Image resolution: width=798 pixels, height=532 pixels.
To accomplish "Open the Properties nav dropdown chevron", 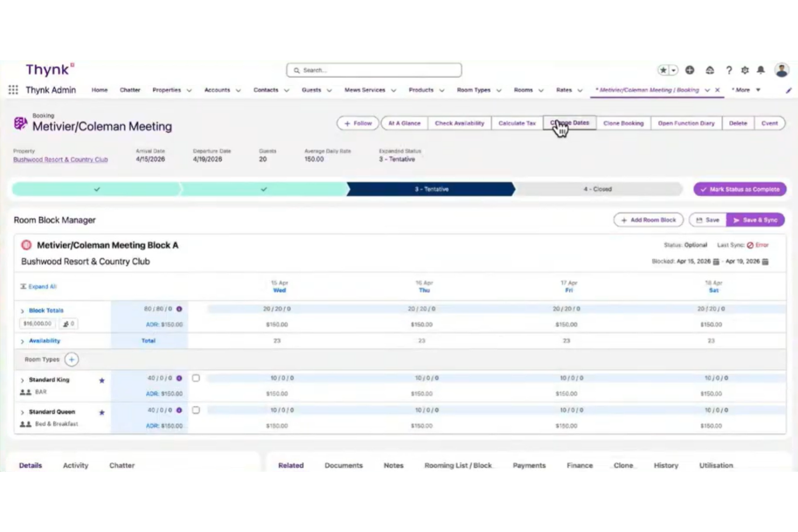I will [189, 91].
